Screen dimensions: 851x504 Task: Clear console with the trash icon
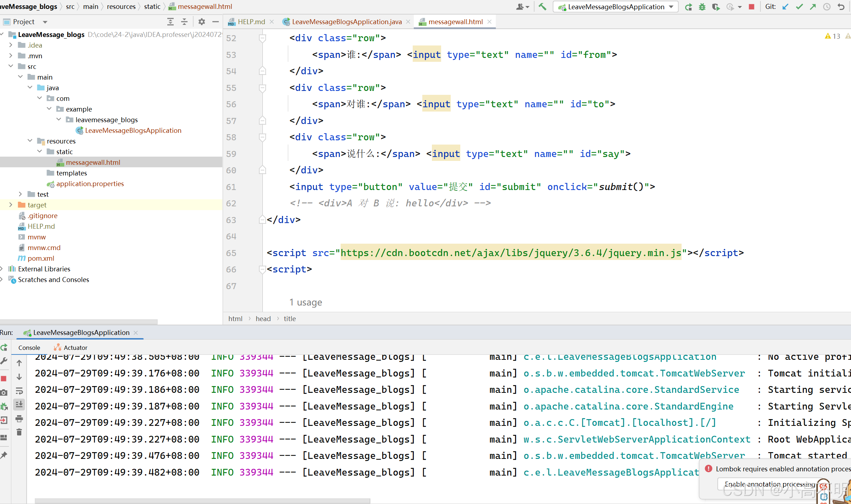coord(19,432)
